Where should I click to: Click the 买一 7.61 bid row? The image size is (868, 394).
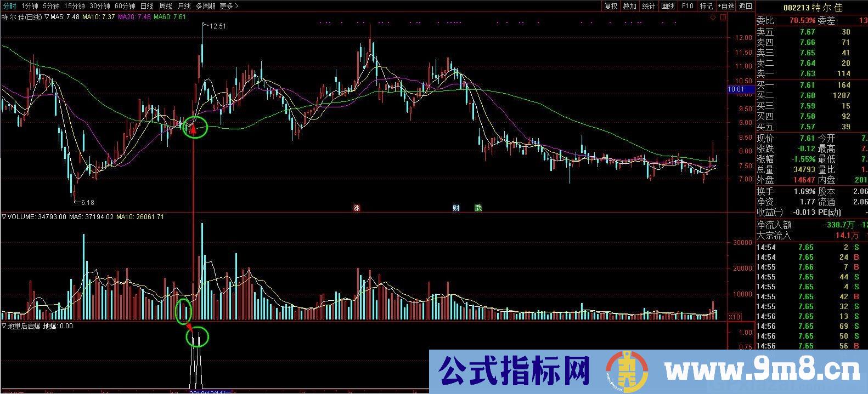[x=811, y=85]
